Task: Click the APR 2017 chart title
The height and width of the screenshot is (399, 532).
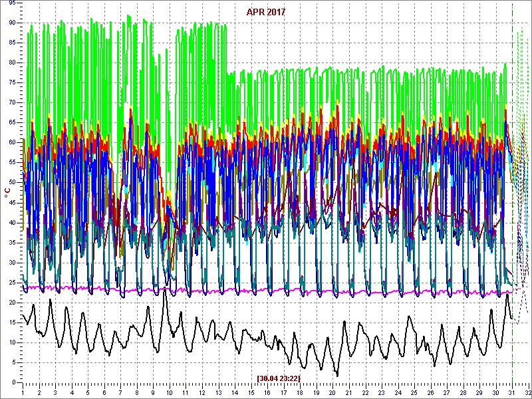Action: (266, 12)
